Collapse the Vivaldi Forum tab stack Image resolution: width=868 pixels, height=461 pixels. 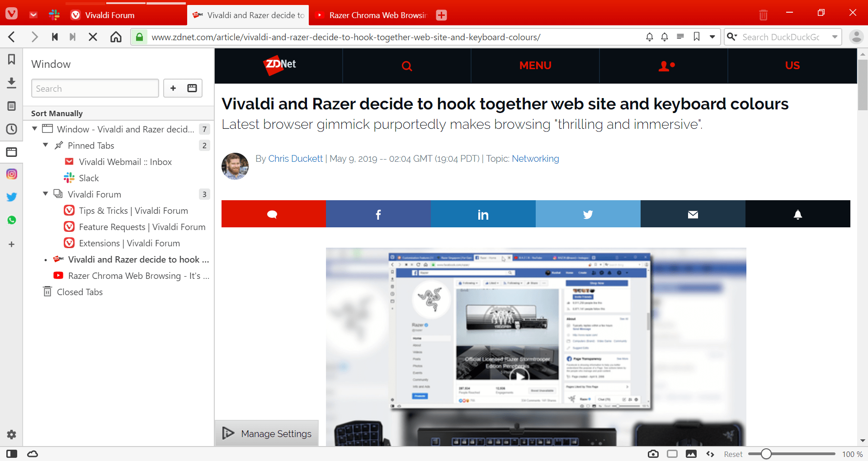[45, 194]
